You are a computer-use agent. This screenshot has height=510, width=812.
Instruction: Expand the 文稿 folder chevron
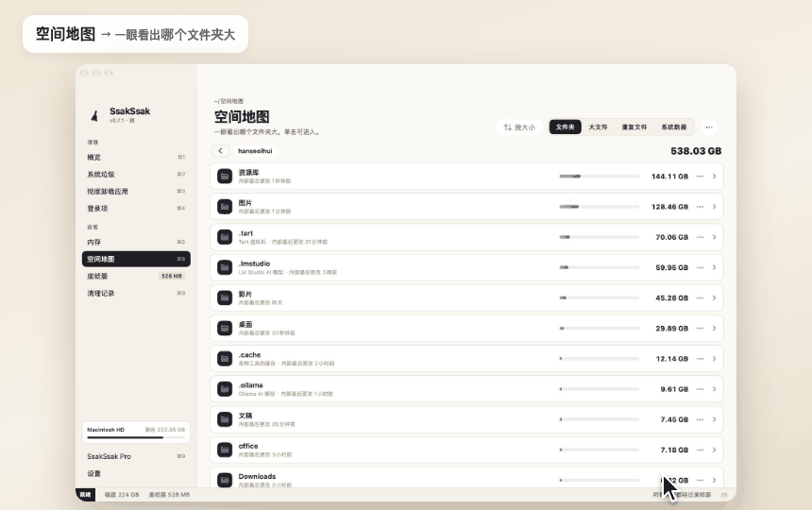[x=714, y=419]
